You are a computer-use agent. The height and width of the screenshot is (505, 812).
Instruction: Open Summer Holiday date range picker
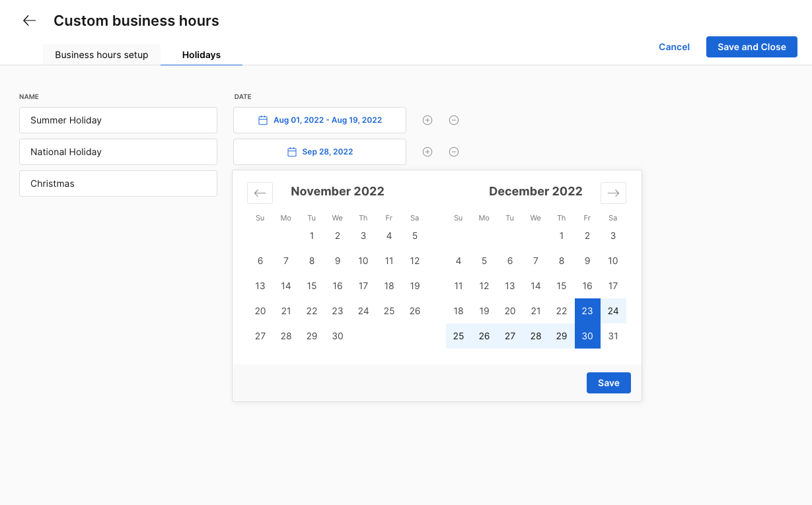(320, 120)
